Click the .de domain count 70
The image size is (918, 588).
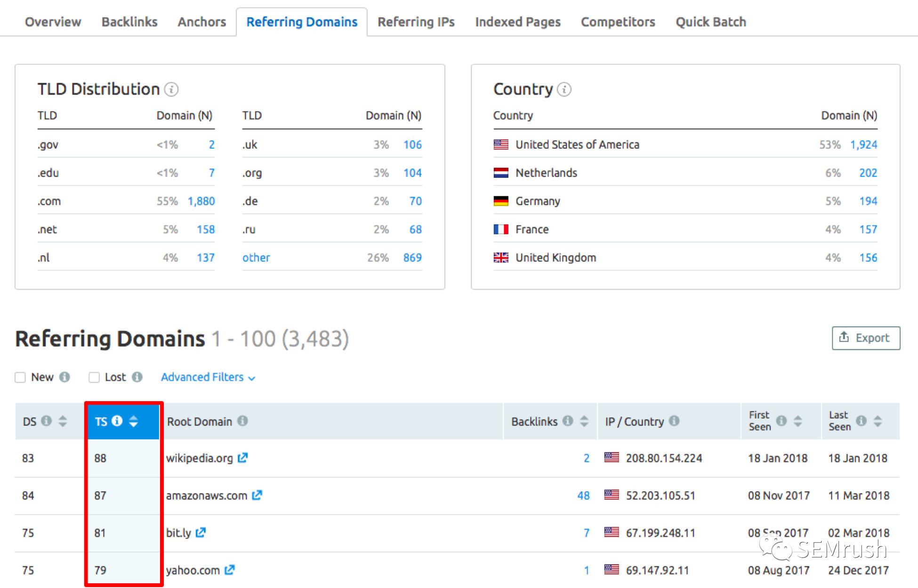[416, 201]
